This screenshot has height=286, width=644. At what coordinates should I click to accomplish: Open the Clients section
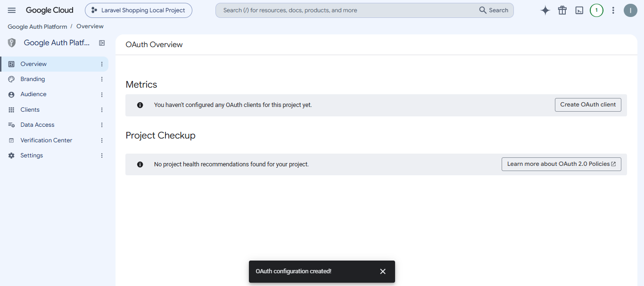[x=54, y=110]
